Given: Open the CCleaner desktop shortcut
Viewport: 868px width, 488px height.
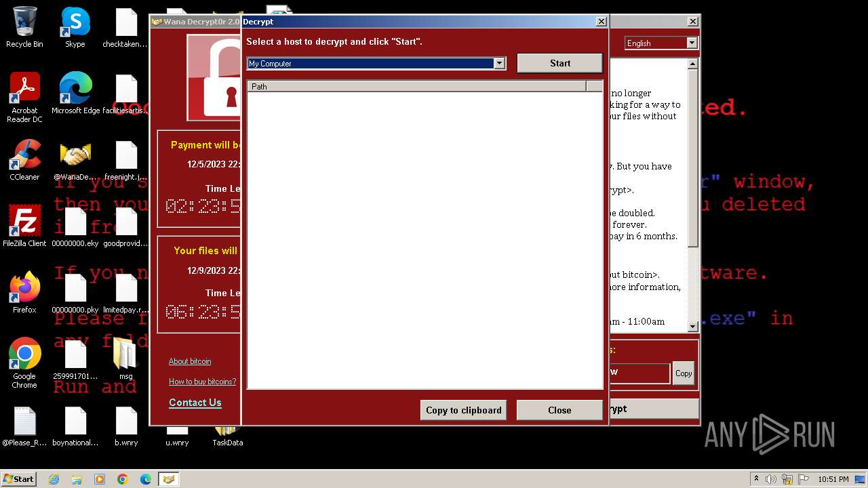Looking at the screenshot, I should [24, 160].
